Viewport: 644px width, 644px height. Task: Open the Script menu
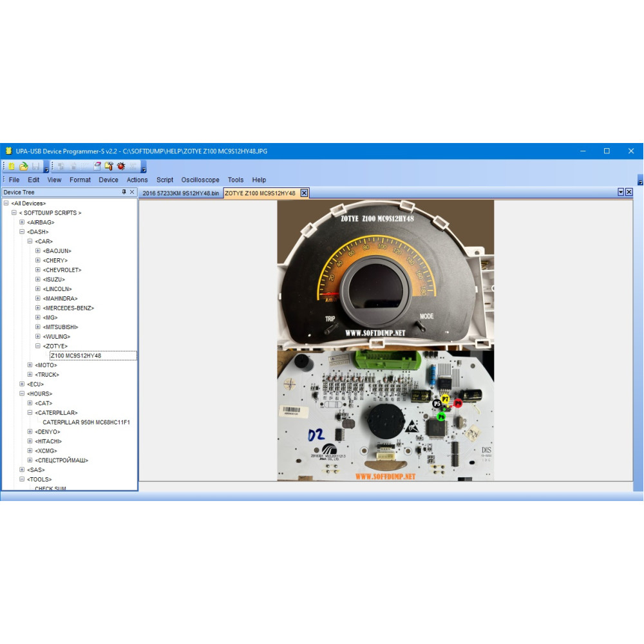165,180
